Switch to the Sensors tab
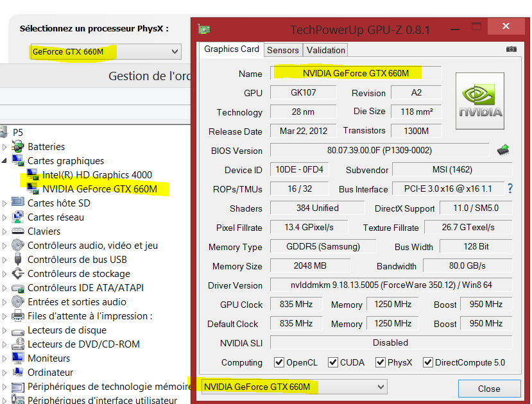 282,50
